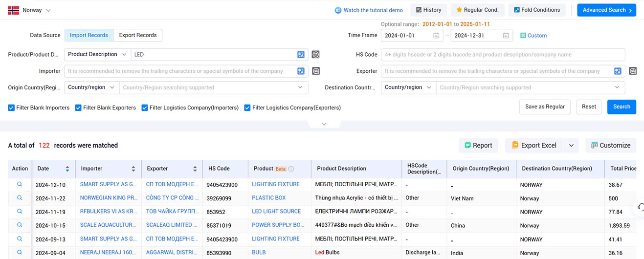Click Save as Regular button
This screenshot has height=259, width=644.
[x=545, y=107]
